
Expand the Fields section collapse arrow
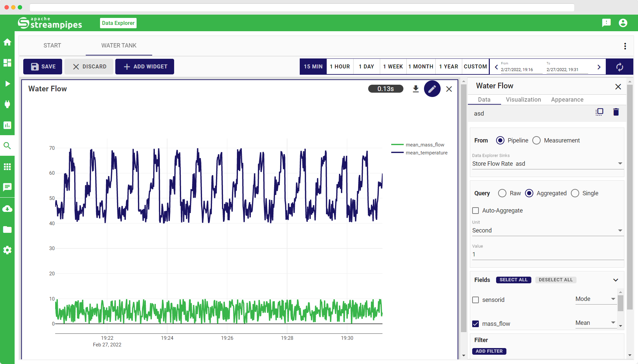point(616,280)
